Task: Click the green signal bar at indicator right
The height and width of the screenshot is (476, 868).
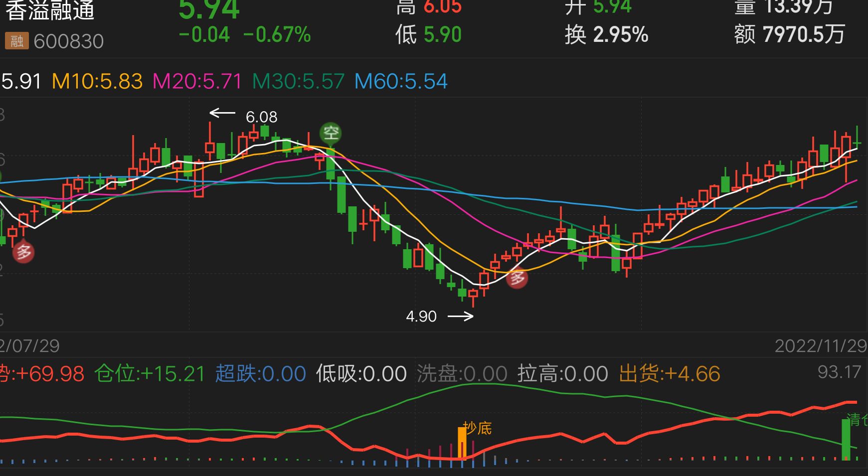Action: (846, 440)
